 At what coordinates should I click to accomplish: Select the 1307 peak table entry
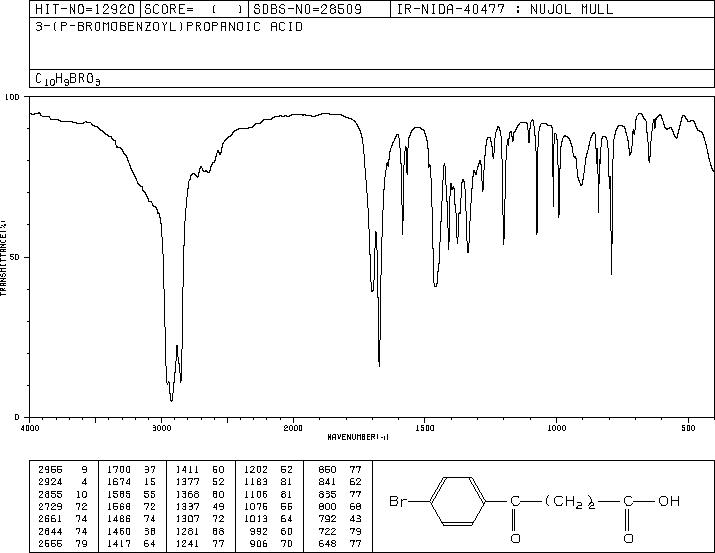pos(200,519)
